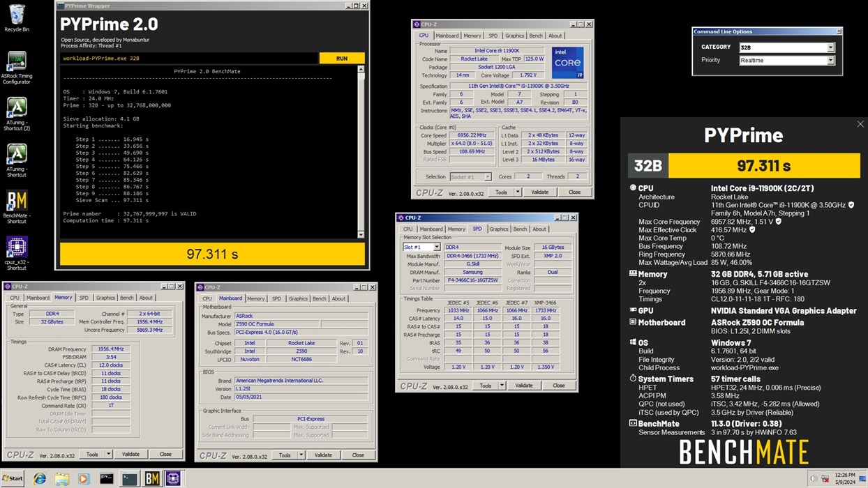Open Mainboard tab in CPU-Z Processor window
The width and height of the screenshot is (868, 488).
[x=447, y=36]
